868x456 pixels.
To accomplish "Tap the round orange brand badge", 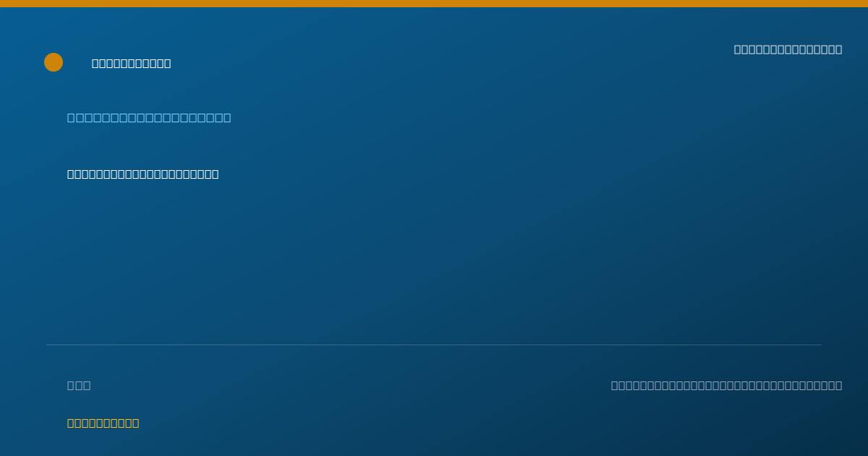I will [x=54, y=62].
